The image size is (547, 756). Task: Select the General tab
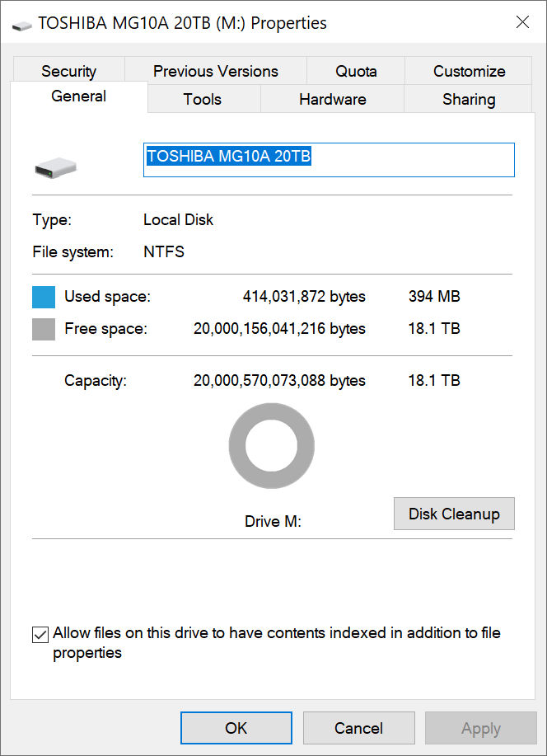78,96
